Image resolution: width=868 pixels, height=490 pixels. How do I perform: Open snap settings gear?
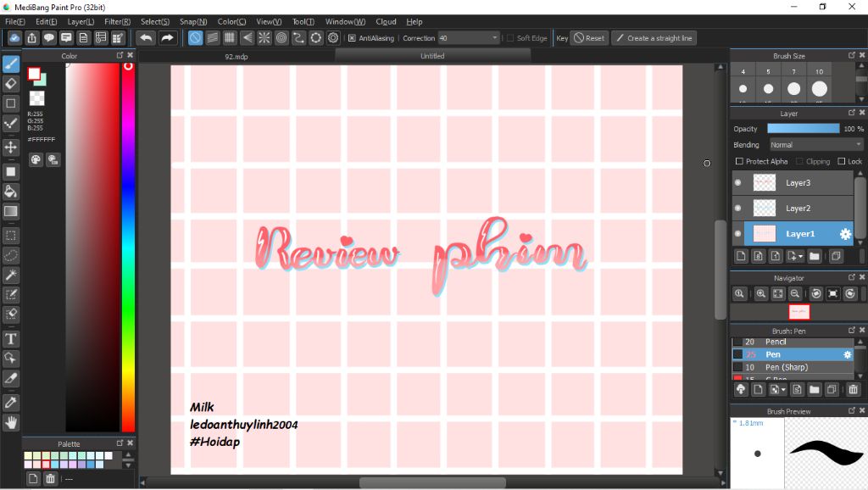point(333,37)
